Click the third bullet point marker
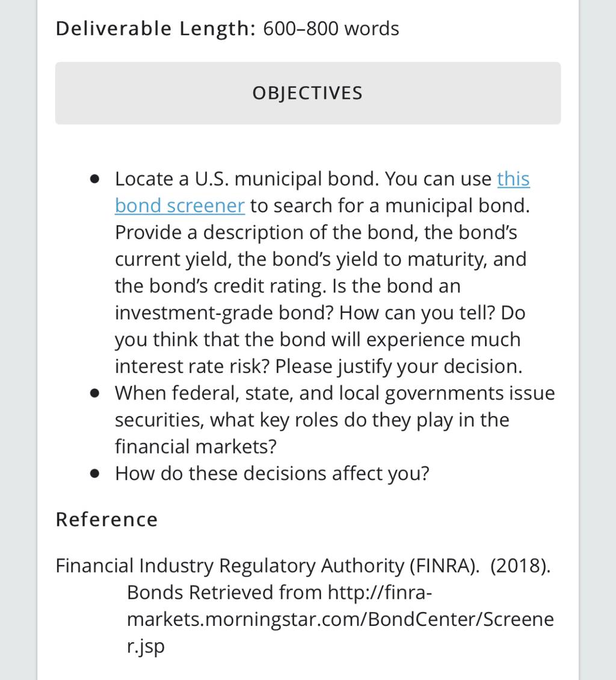616x680 pixels. click(94, 474)
